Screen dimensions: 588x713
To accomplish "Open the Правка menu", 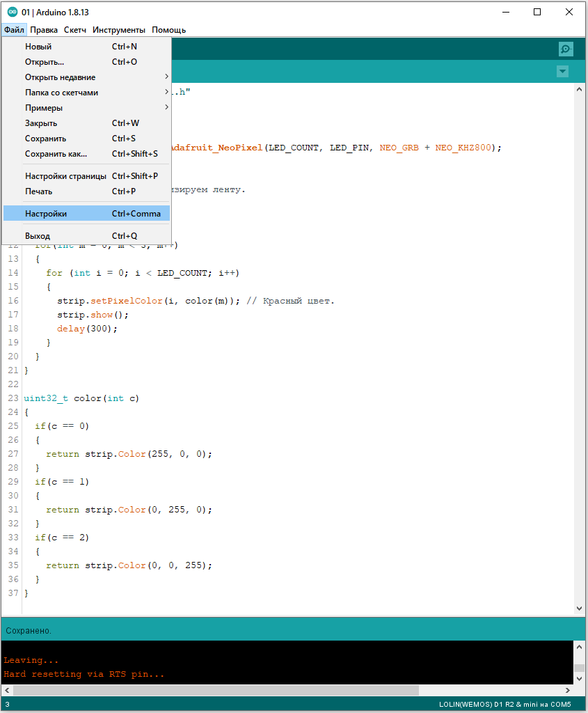I will [x=44, y=30].
